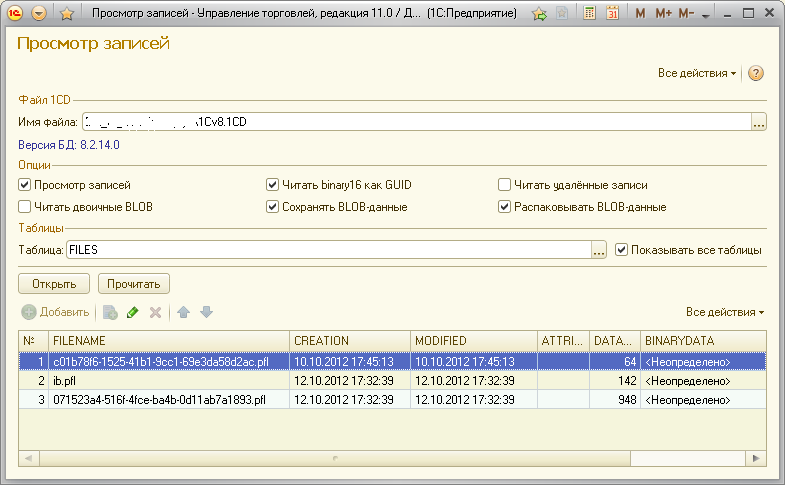The image size is (785, 485).
Task: Click the M+ memory add button
Action: click(663, 14)
